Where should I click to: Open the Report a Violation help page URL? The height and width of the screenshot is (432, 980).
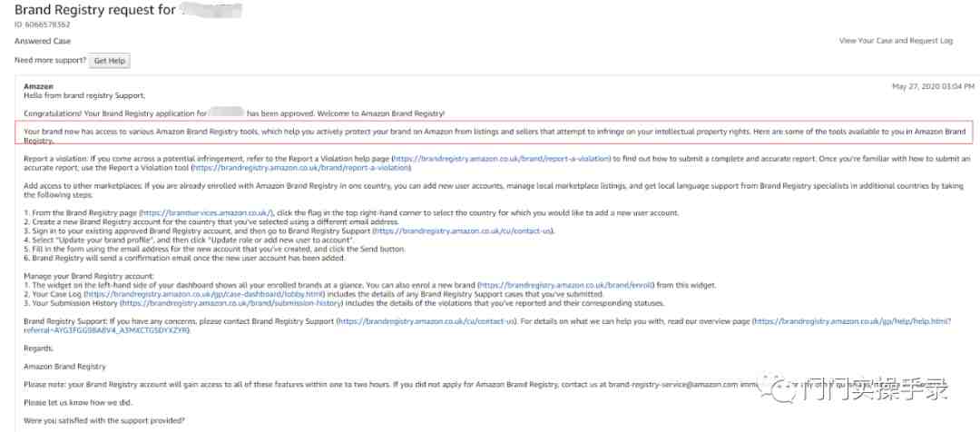[501, 159]
